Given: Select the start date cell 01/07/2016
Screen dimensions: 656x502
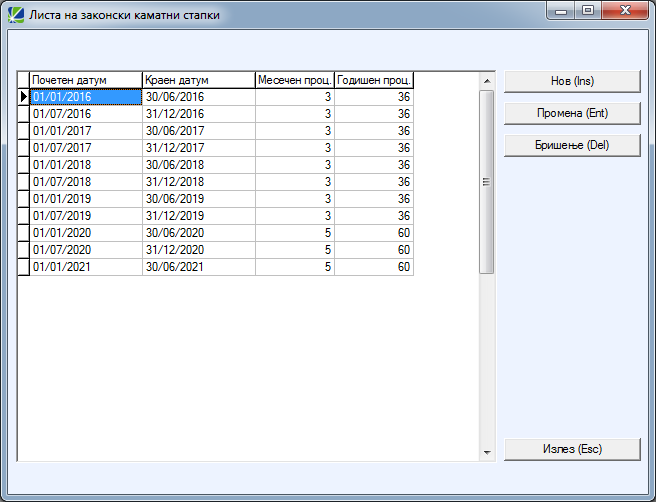Looking at the screenshot, I should click(x=86, y=114).
